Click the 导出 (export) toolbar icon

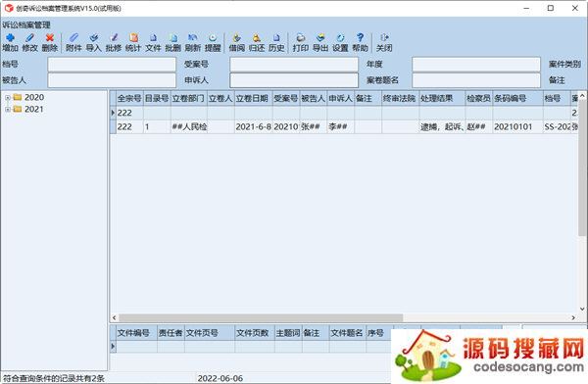(x=320, y=42)
